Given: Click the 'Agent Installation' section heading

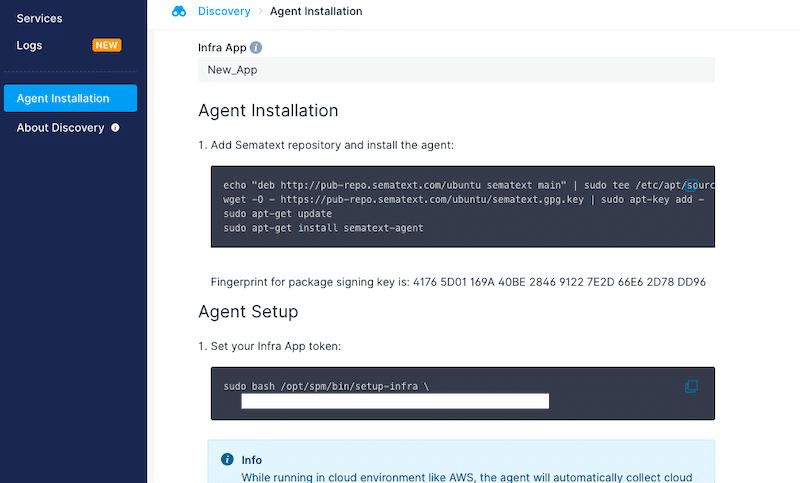Looking at the screenshot, I should pyautogui.click(x=268, y=111).
